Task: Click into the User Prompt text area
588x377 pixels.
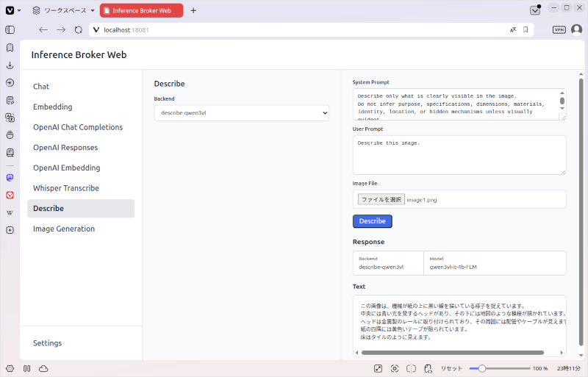Action: point(459,155)
